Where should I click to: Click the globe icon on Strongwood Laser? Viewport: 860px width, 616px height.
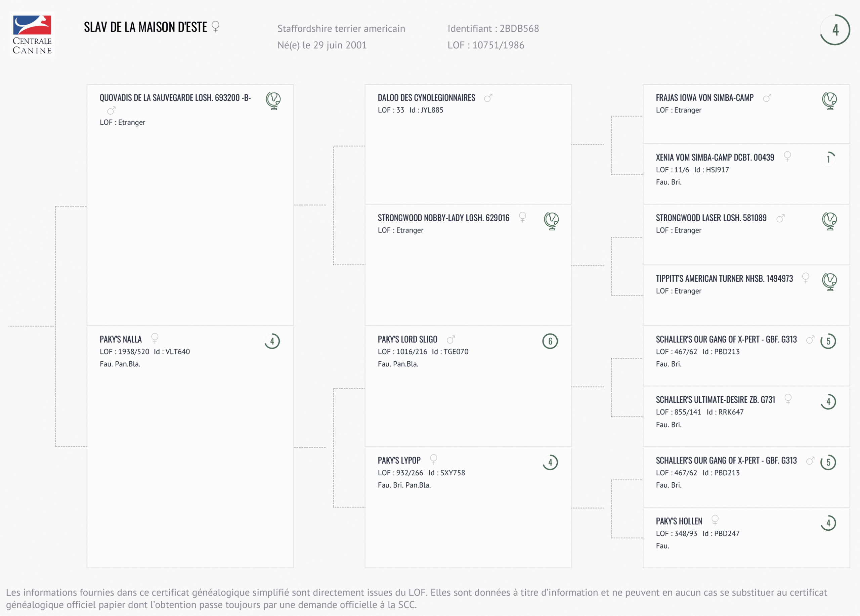point(829,221)
